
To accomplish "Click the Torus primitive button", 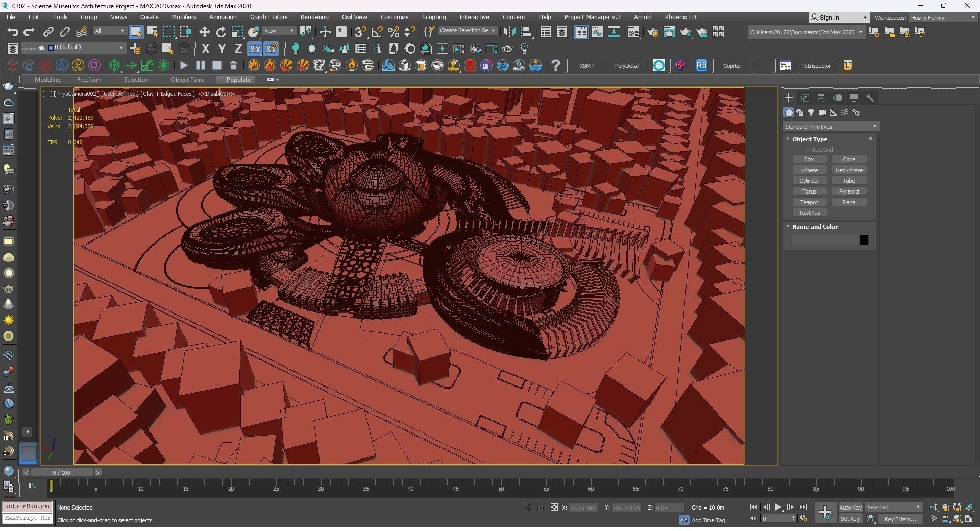I will pyautogui.click(x=809, y=191).
